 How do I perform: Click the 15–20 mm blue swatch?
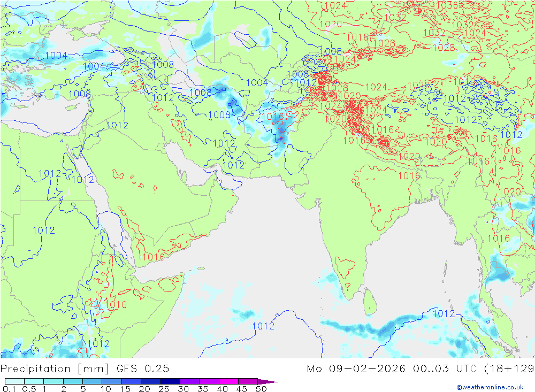tap(132, 381)
